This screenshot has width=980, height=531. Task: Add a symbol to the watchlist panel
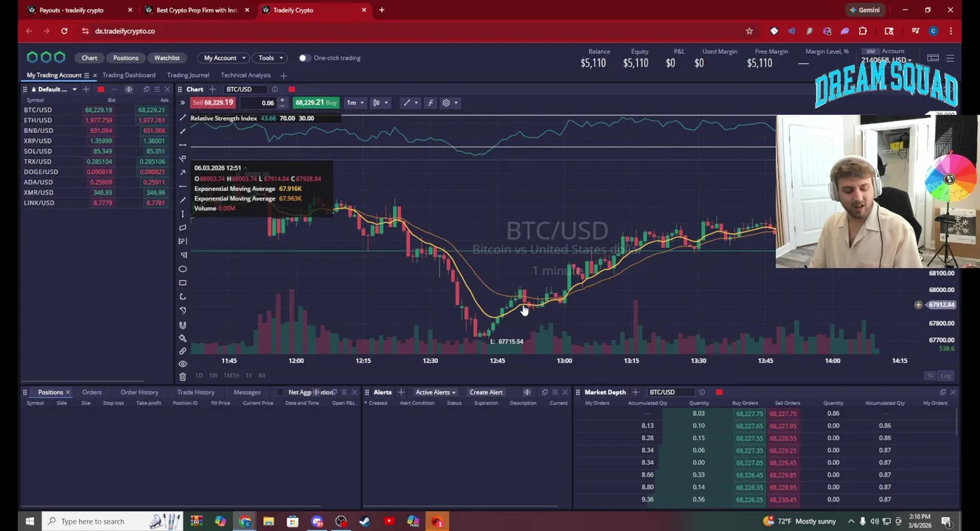click(x=86, y=89)
